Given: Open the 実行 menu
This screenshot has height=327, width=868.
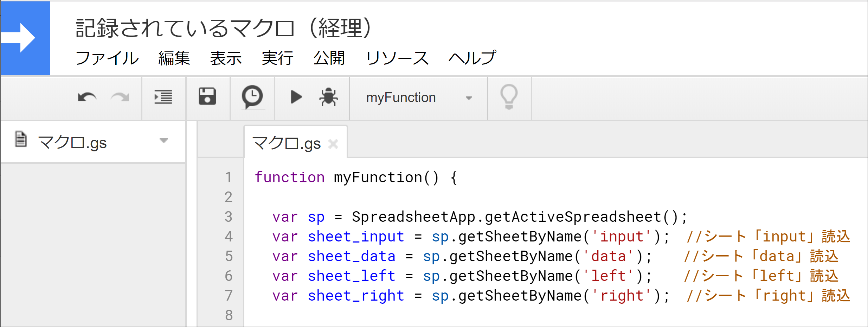Looking at the screenshot, I should click(x=277, y=58).
